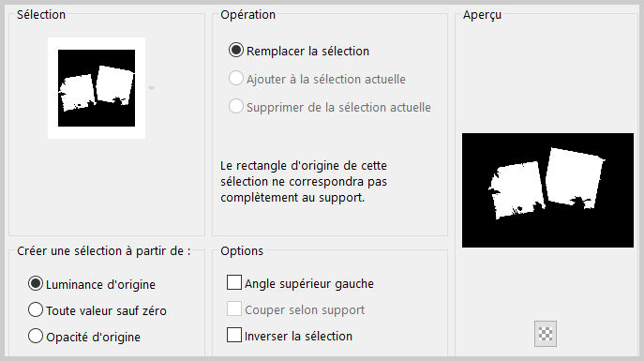Tick Inverser la sélection checkbox
Screen dimensions: 644x361
pos(234,336)
